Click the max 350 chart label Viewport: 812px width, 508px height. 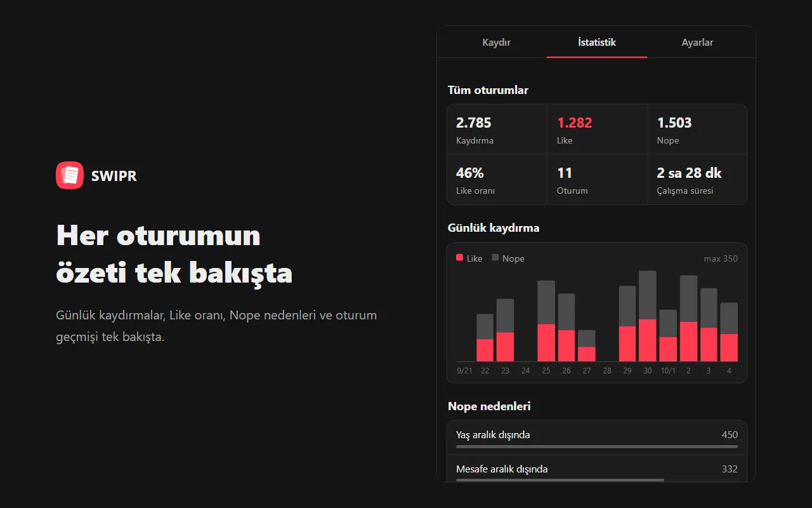pos(721,258)
